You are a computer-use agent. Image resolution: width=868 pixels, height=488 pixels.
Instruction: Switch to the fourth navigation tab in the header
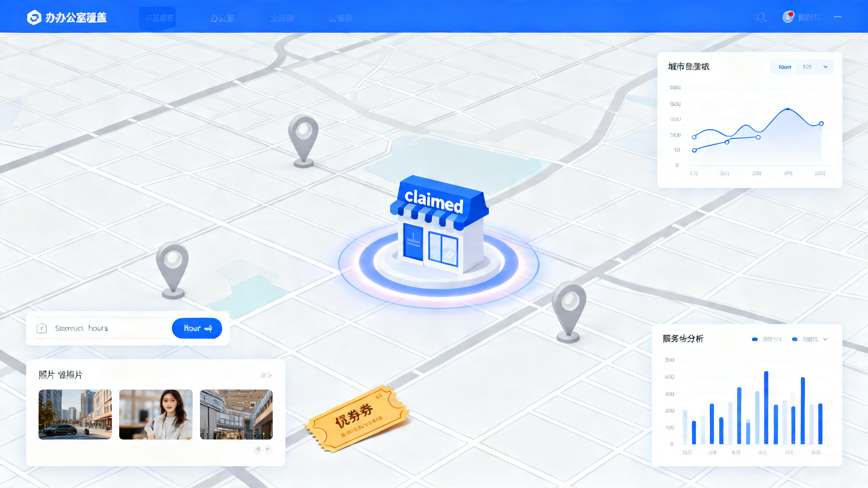pyautogui.click(x=341, y=18)
